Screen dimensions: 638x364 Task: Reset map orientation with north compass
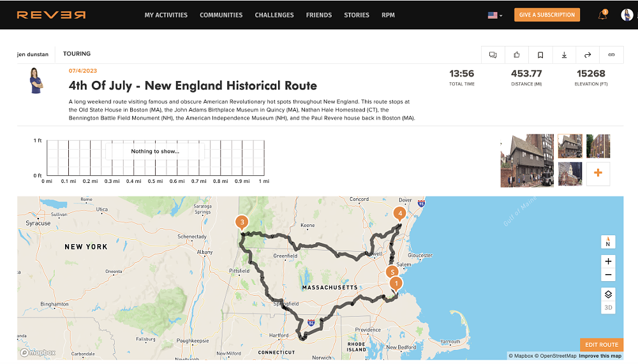pos(608,242)
